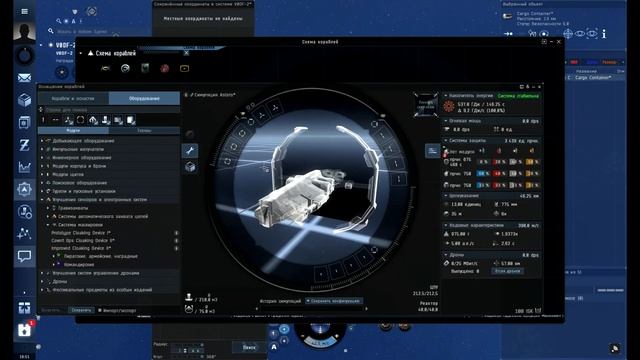Select the cube cargo-mode icon below wrench
Screen dimensions: 640x360
(190, 167)
